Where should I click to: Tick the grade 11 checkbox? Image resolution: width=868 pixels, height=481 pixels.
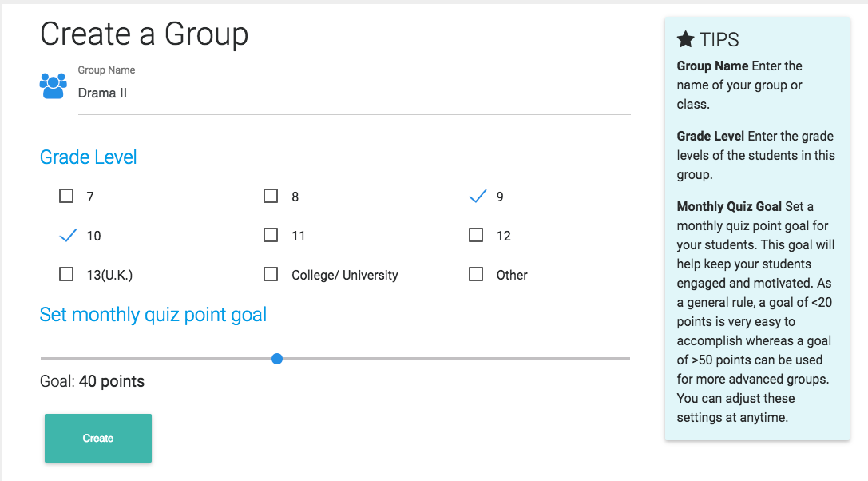[x=271, y=235]
